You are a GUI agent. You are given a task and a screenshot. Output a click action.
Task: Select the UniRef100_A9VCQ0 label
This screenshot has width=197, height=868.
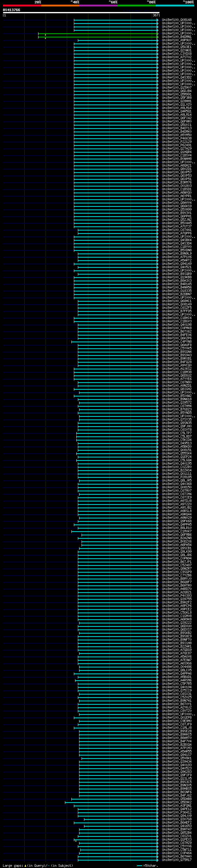point(177,365)
